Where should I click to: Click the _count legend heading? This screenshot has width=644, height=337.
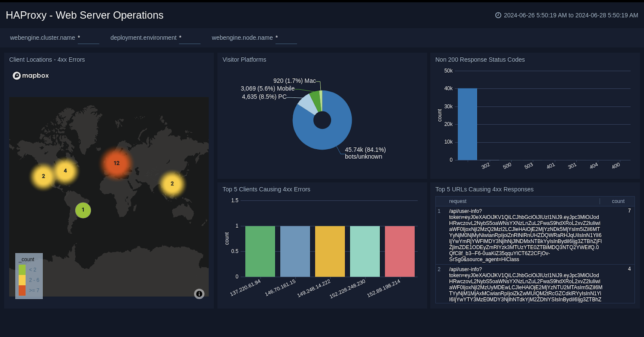[26, 259]
